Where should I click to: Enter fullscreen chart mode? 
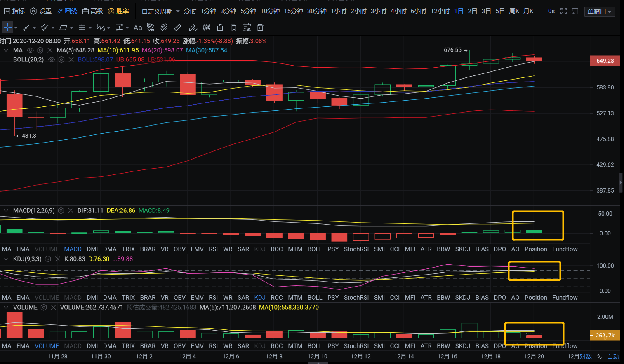click(563, 12)
